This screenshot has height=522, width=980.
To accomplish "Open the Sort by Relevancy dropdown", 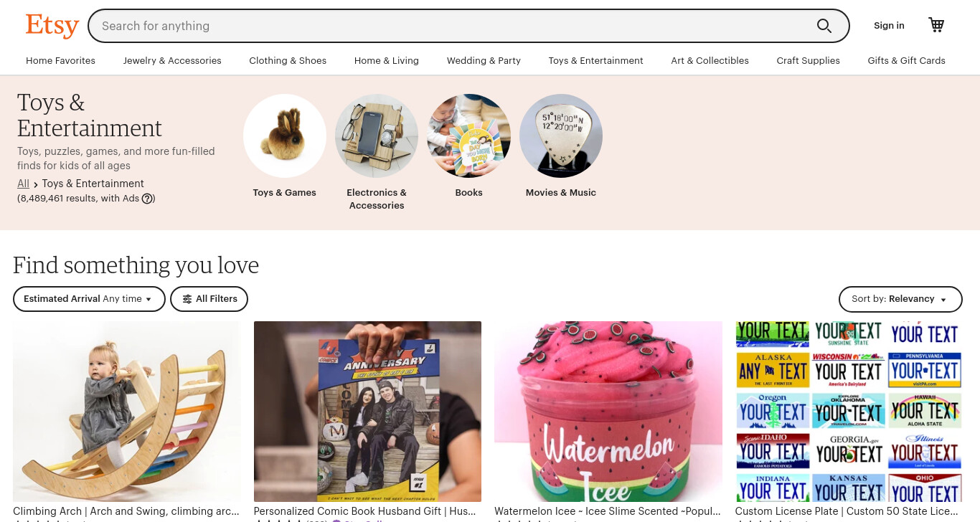I will pyautogui.click(x=900, y=299).
